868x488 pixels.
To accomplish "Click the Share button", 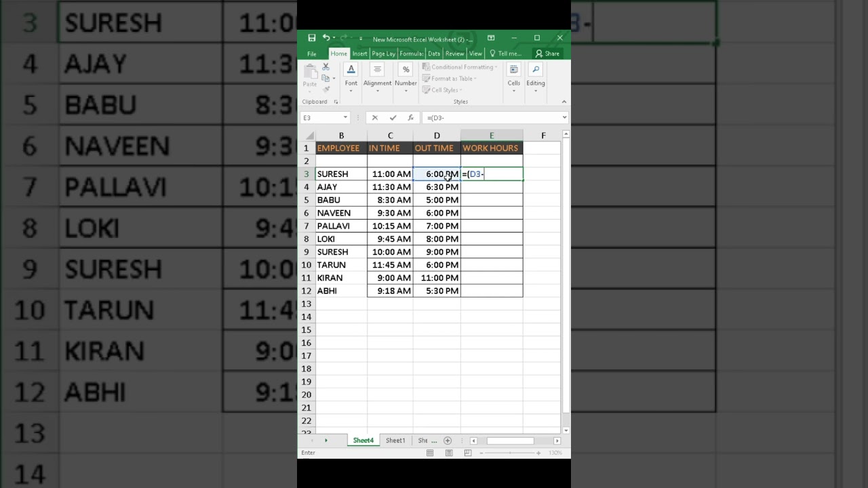I will pos(548,54).
